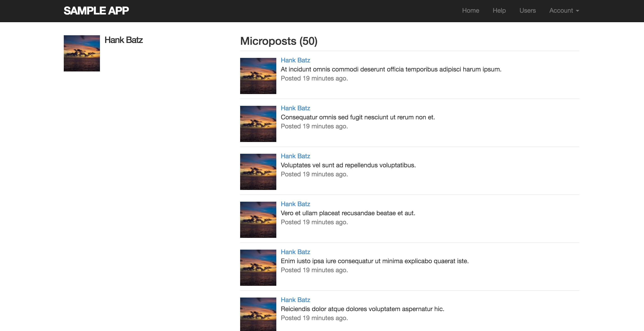Viewport: 644px width, 331px height.
Task: Click the Account dropdown caret arrow
Action: 577,11
